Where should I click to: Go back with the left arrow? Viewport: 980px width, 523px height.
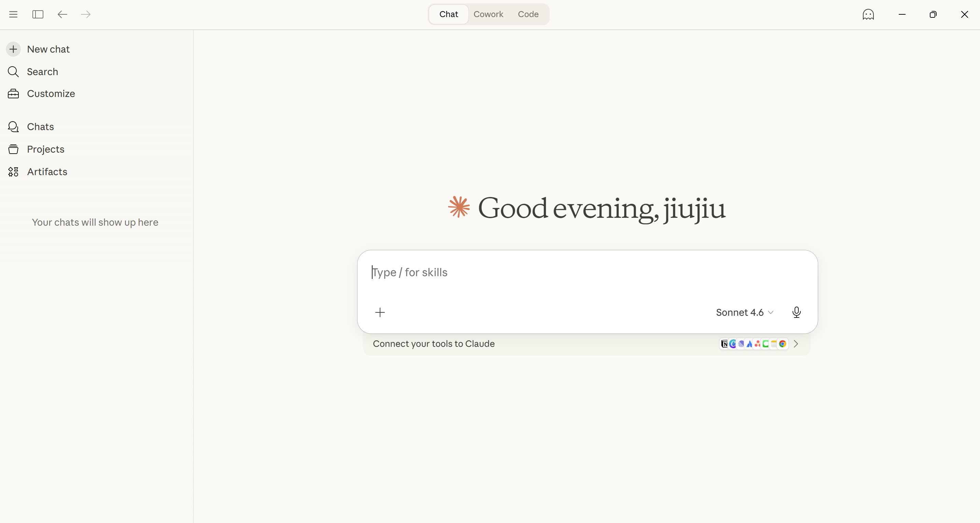click(x=62, y=14)
